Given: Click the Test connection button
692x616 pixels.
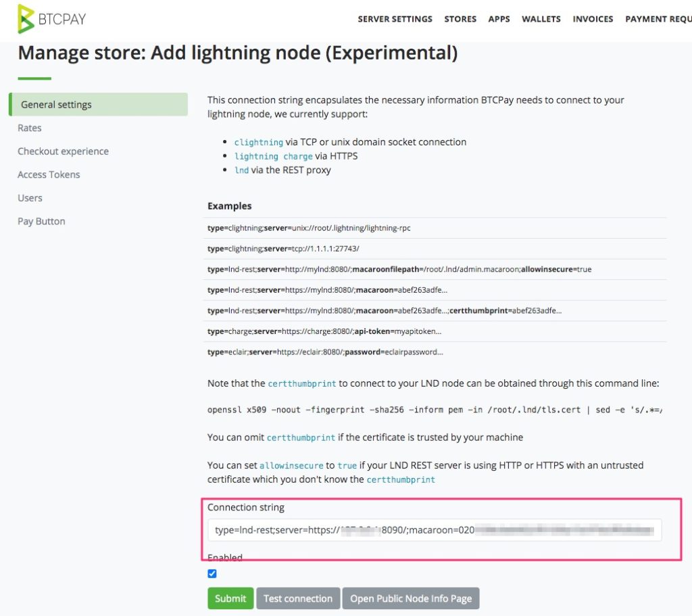Looking at the screenshot, I should (298, 598).
